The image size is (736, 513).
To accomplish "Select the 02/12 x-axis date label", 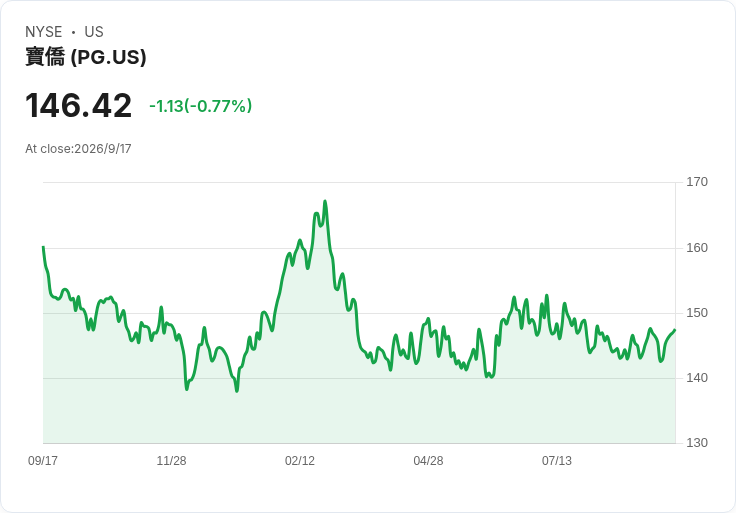I will (x=300, y=461).
